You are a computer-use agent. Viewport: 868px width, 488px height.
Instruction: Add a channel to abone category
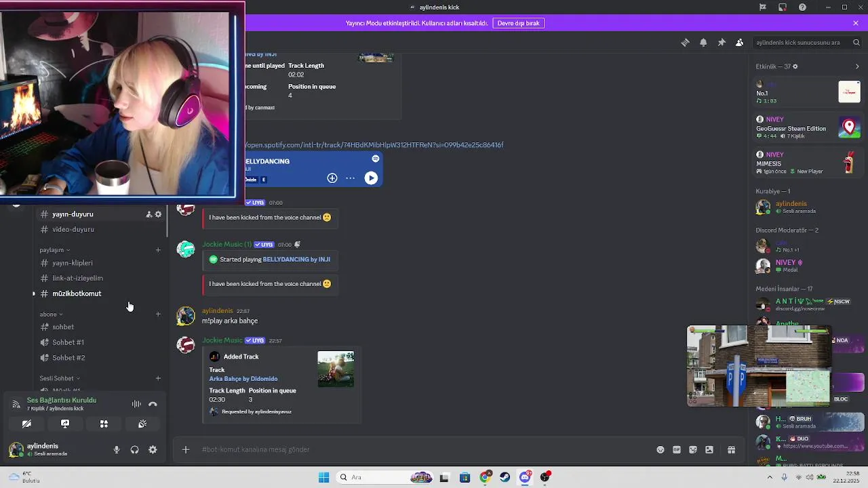(158, 314)
